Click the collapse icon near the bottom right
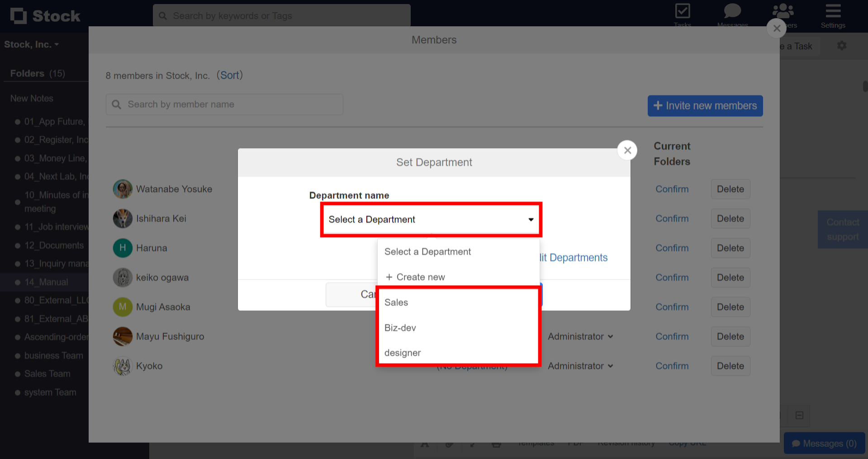Viewport: 868px width, 459px height. click(799, 415)
